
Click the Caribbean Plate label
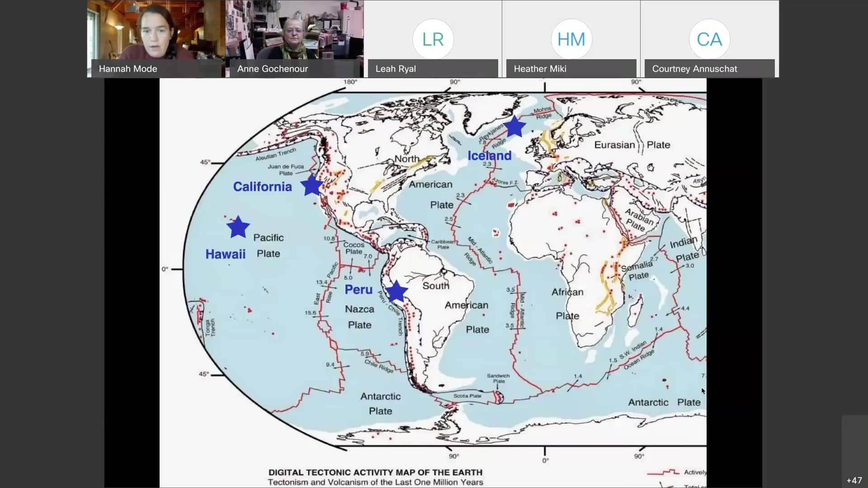[443, 244]
